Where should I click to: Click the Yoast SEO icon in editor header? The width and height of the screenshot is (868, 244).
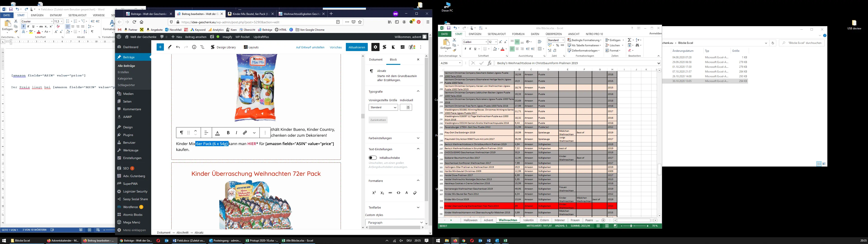coord(412,47)
